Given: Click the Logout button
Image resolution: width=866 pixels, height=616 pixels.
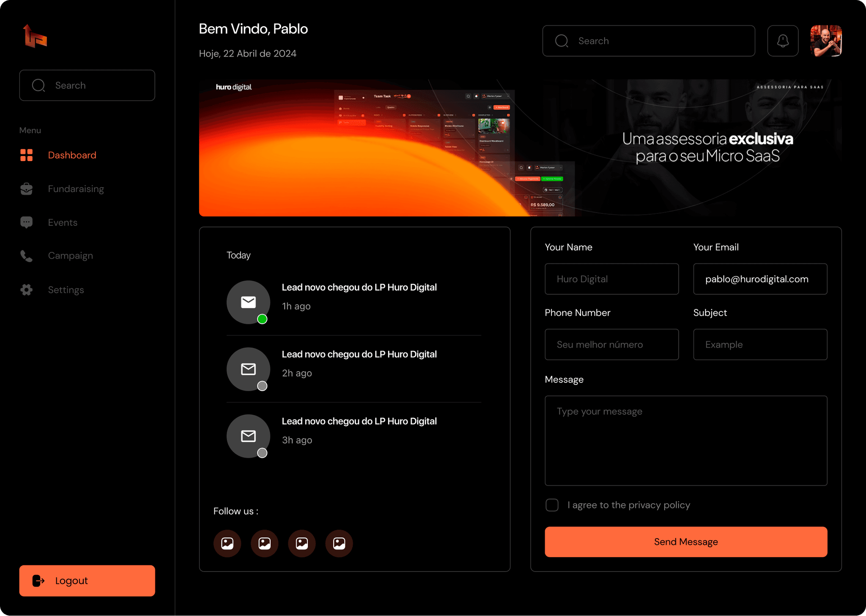Looking at the screenshot, I should [x=87, y=580].
